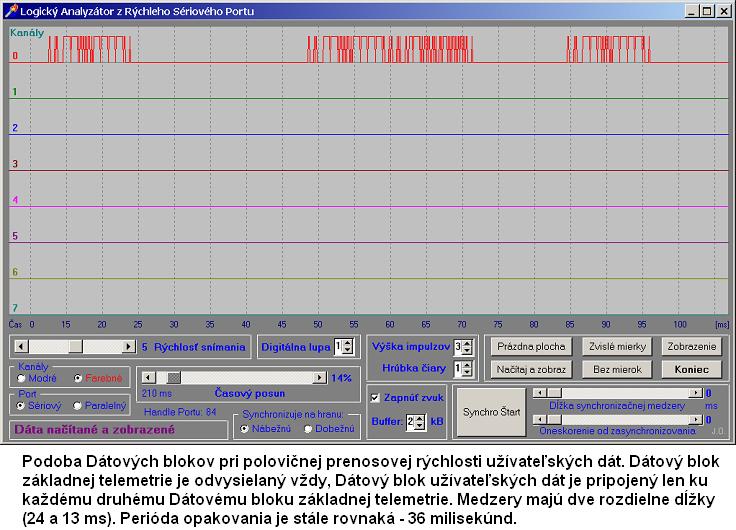The image size is (736, 530).
Task: Click the 100 ms time axis mark
Action: click(680, 324)
